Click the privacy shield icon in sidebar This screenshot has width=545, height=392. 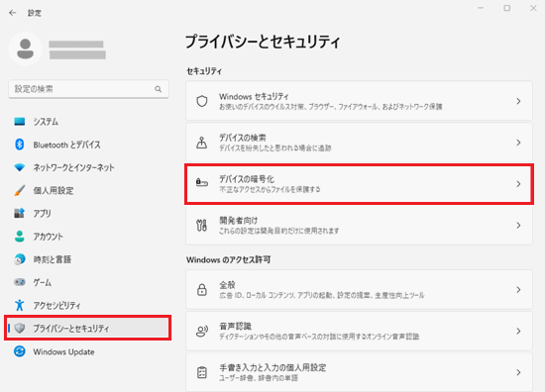tap(20, 328)
